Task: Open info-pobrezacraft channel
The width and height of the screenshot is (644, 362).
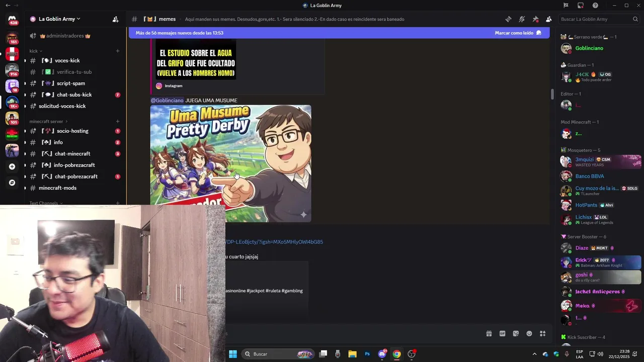Action: [74, 165]
